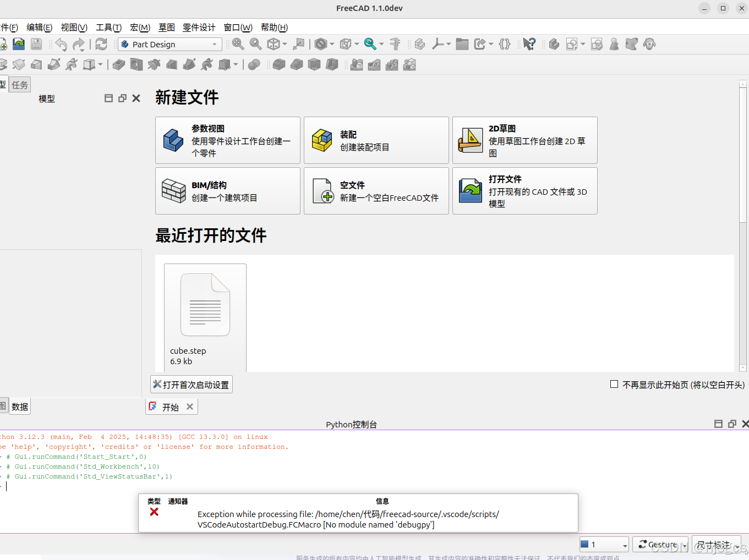Screen dimensions: 749x560
Task: Click the Validate sketch icon with checkmark
Action: 597,44
